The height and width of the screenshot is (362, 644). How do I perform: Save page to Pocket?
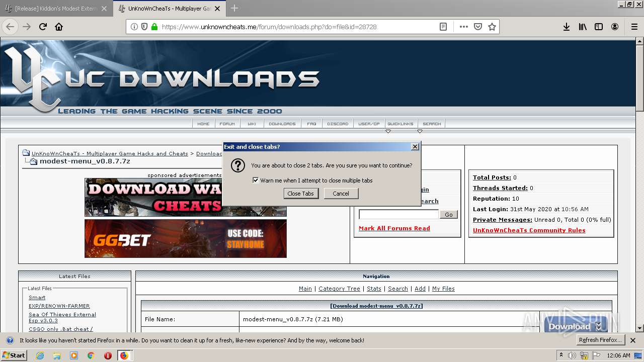[478, 27]
